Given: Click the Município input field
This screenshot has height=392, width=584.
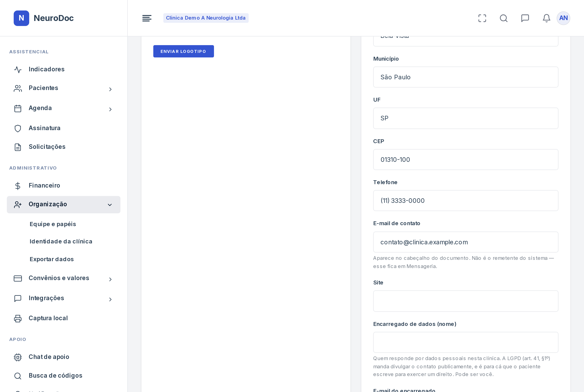Looking at the screenshot, I should (465, 77).
